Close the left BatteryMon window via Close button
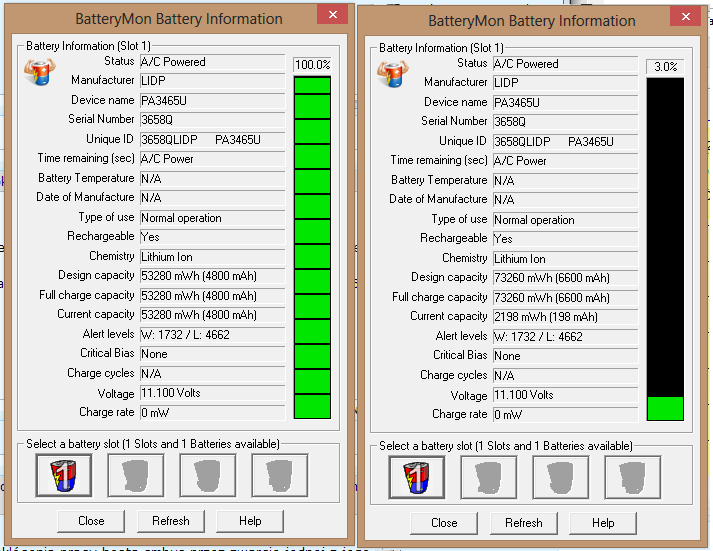This screenshot has width=713, height=551. pos(91,521)
